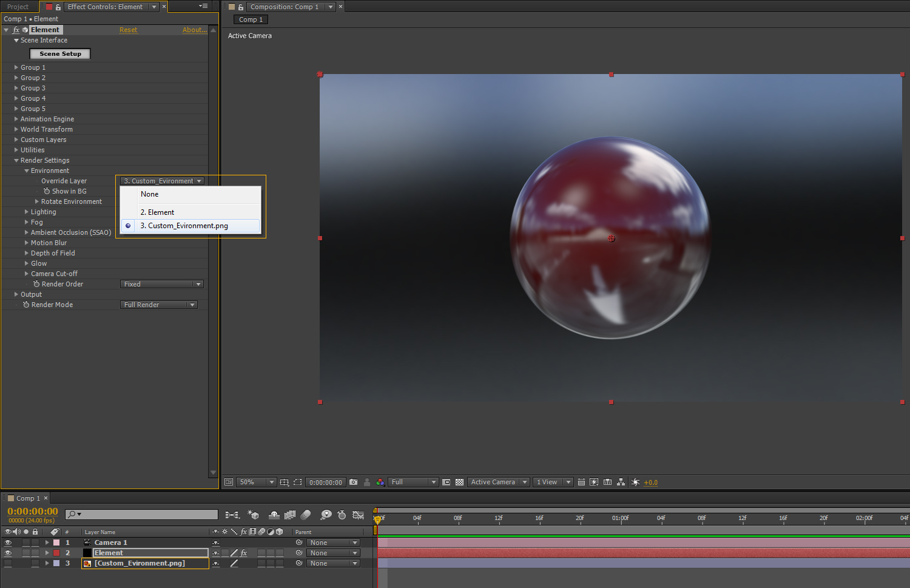The width and height of the screenshot is (910, 588).
Task: Click the Region of Interest icon
Action: click(x=297, y=482)
